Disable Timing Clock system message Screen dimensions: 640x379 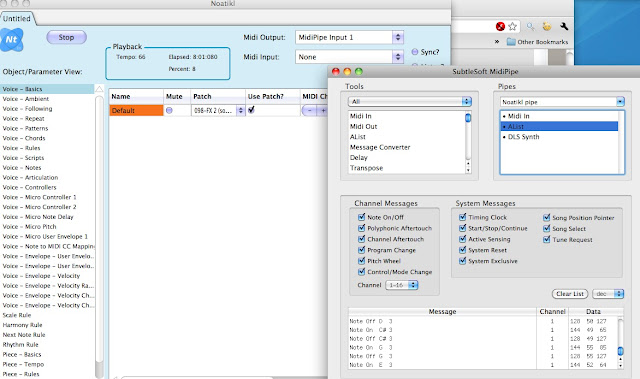click(462, 217)
